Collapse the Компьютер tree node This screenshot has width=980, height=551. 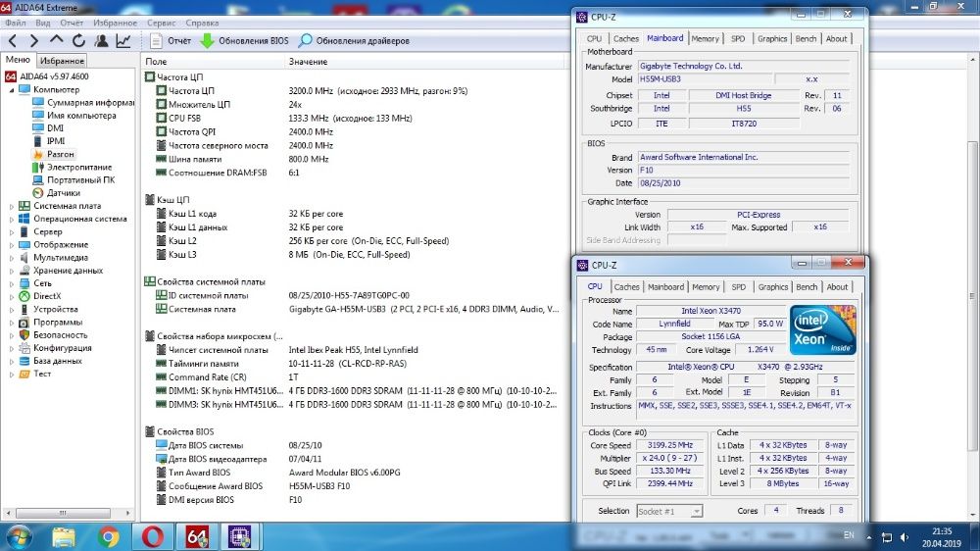[11, 90]
